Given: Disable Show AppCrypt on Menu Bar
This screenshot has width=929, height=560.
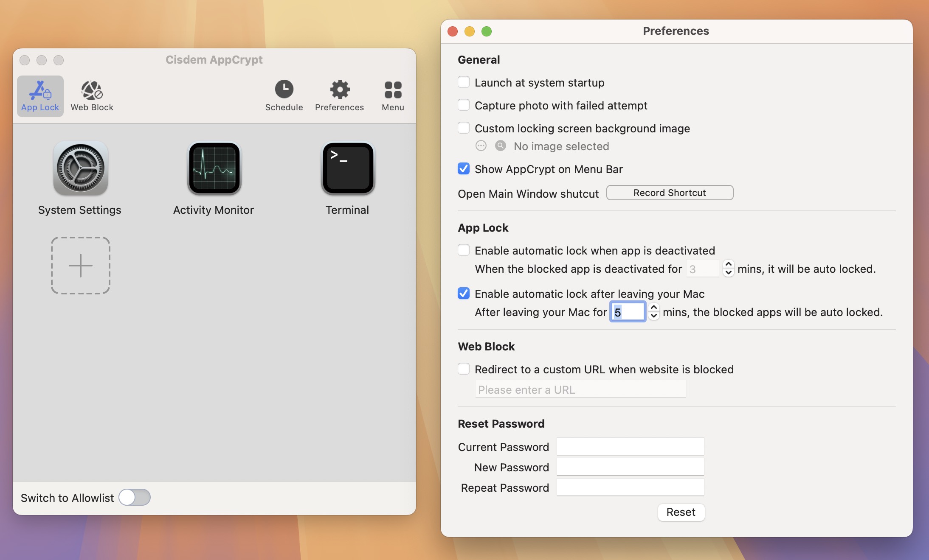Looking at the screenshot, I should [x=462, y=169].
